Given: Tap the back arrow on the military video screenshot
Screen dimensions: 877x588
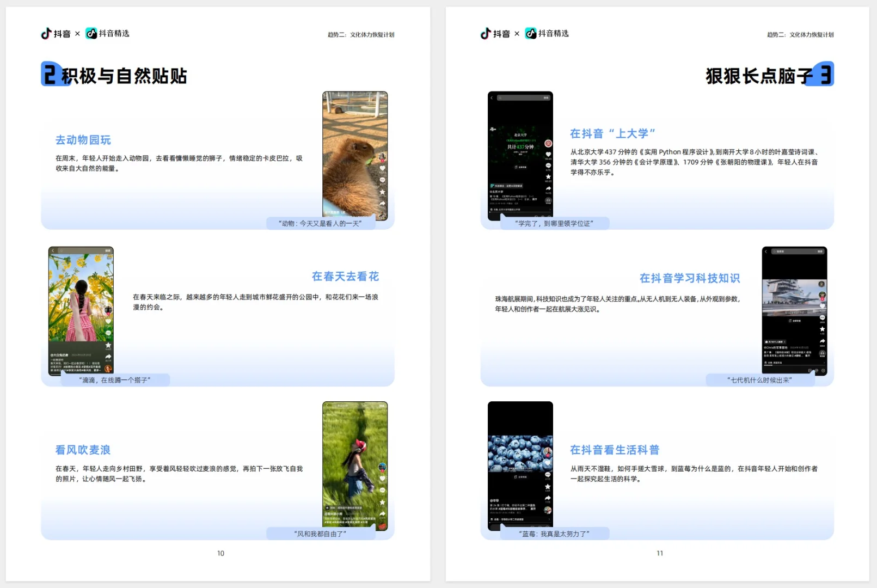Looking at the screenshot, I should coord(765,251).
